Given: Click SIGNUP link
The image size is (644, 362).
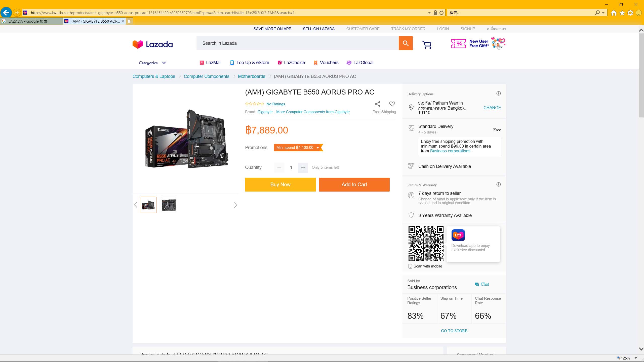Looking at the screenshot, I should [468, 29].
